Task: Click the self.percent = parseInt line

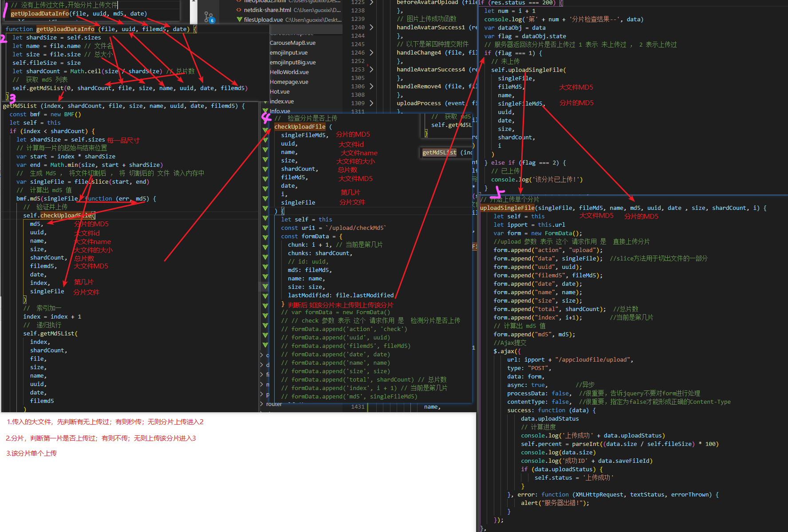Action: [620, 444]
